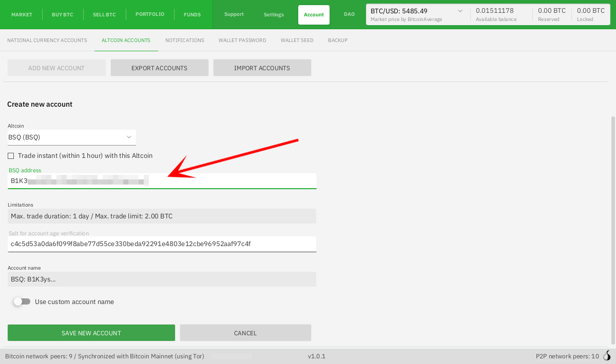Click the Salt for account age field
Image resolution: width=616 pixels, height=364 pixels.
(162, 244)
